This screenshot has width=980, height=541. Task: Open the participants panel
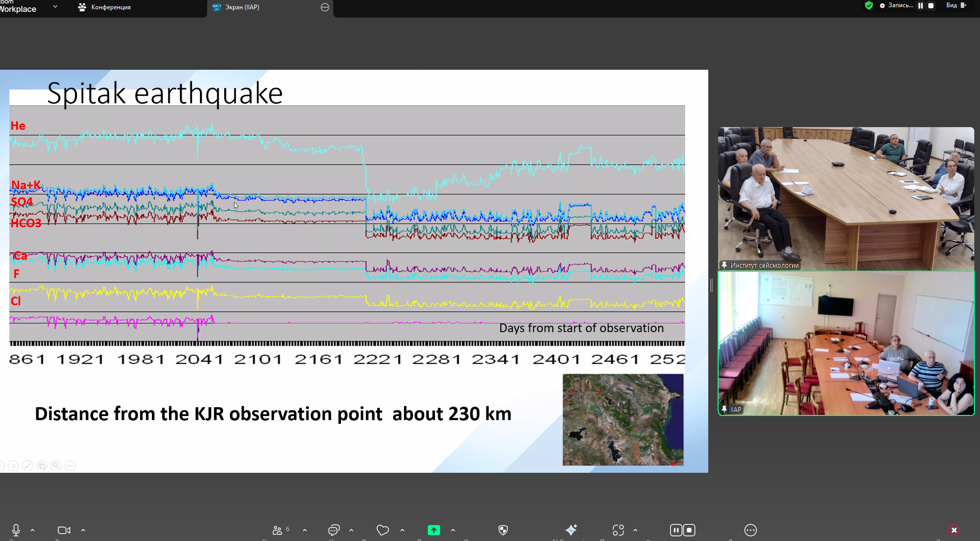point(278,530)
